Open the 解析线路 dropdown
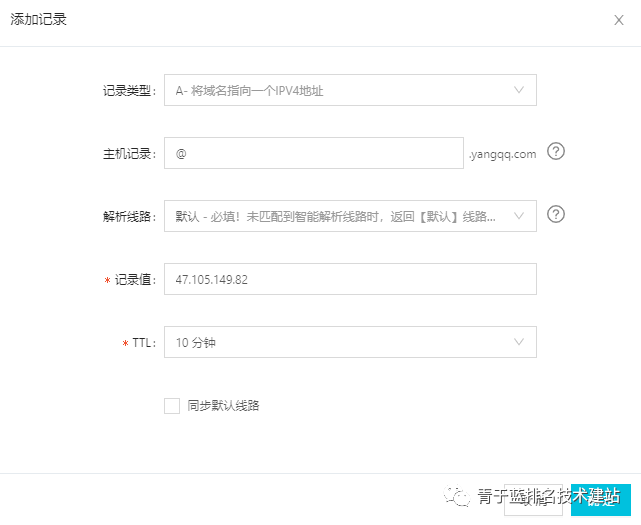Viewport: 641px width, 525px height. pos(350,216)
